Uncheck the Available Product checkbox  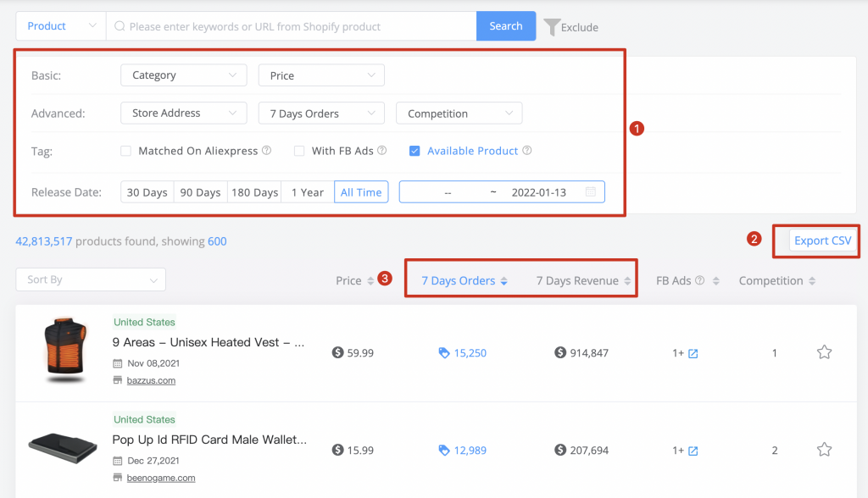coord(414,151)
